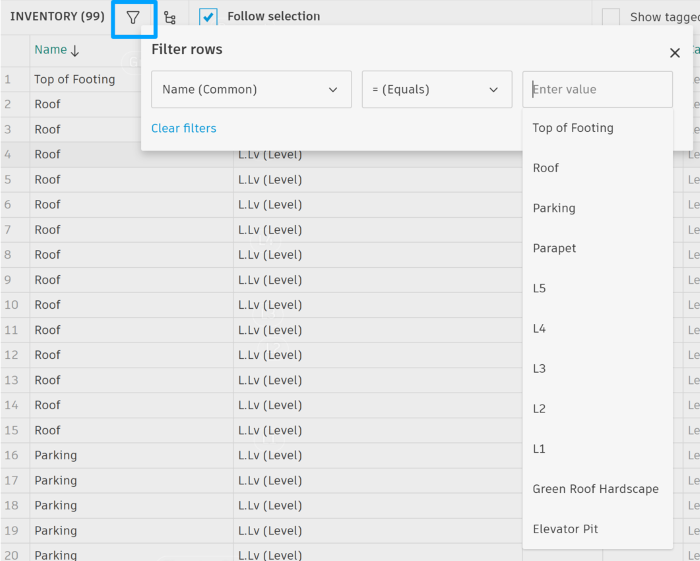Click the Clear filters link
Viewport: 700px width, 561px height.
[184, 128]
